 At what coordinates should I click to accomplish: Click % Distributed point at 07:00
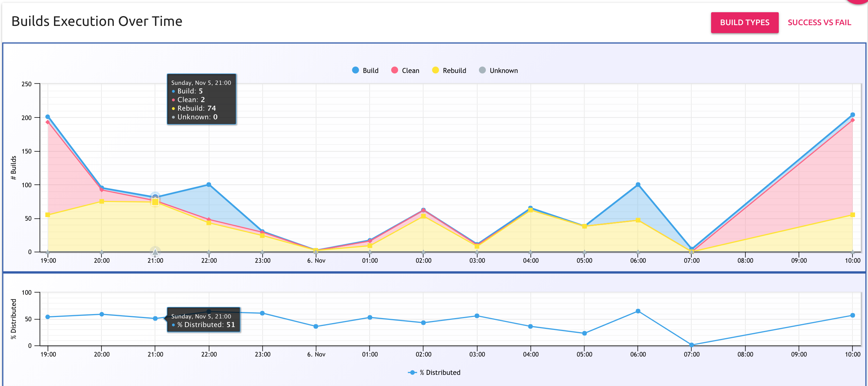click(x=691, y=345)
